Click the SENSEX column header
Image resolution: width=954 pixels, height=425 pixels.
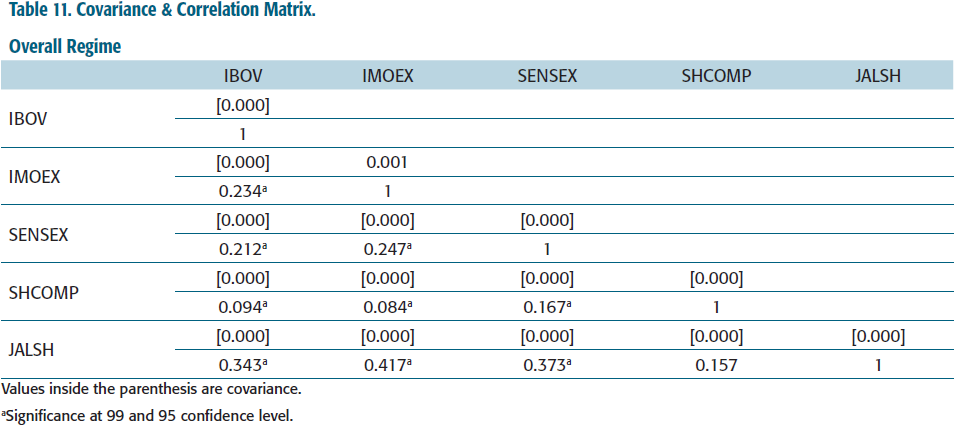547,76
